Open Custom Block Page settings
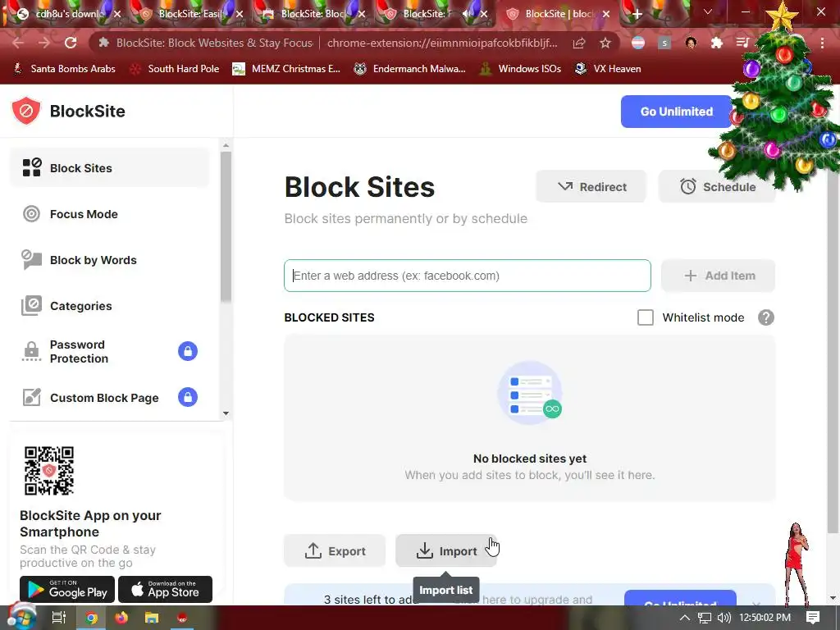 (x=110, y=398)
